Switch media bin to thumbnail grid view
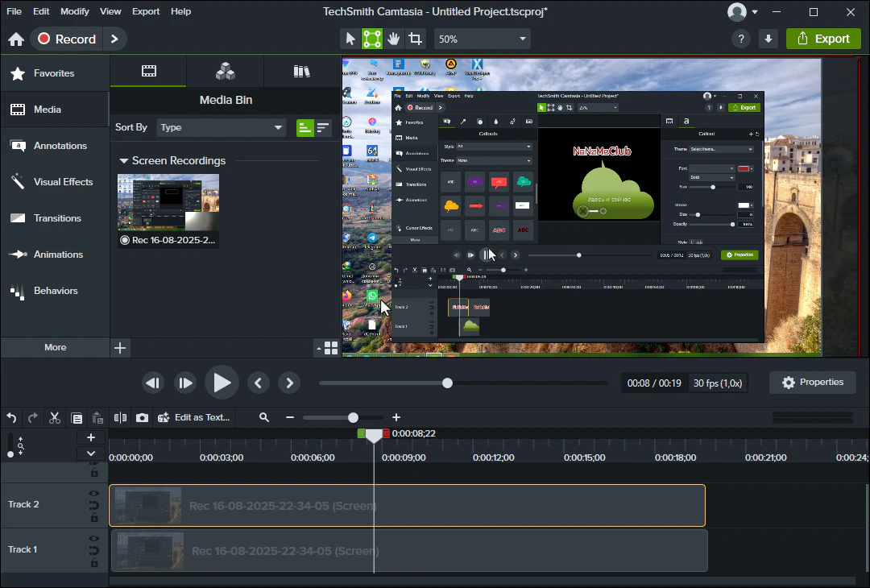 coord(330,348)
